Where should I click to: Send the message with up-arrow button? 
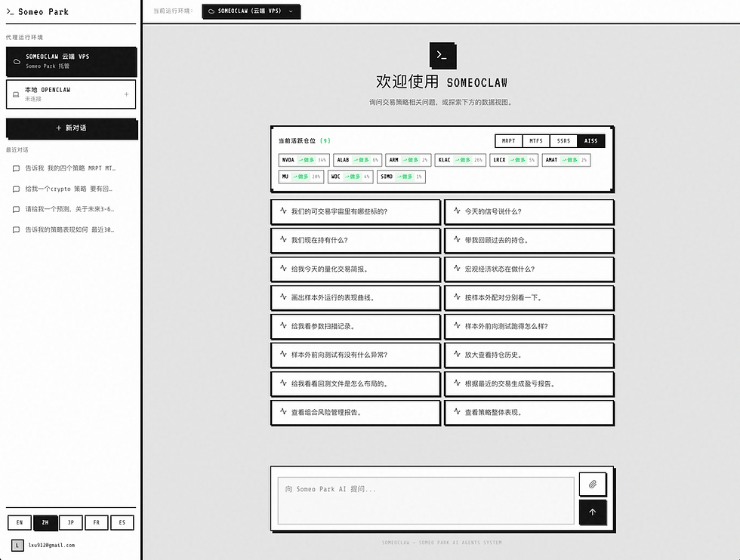pos(592,512)
